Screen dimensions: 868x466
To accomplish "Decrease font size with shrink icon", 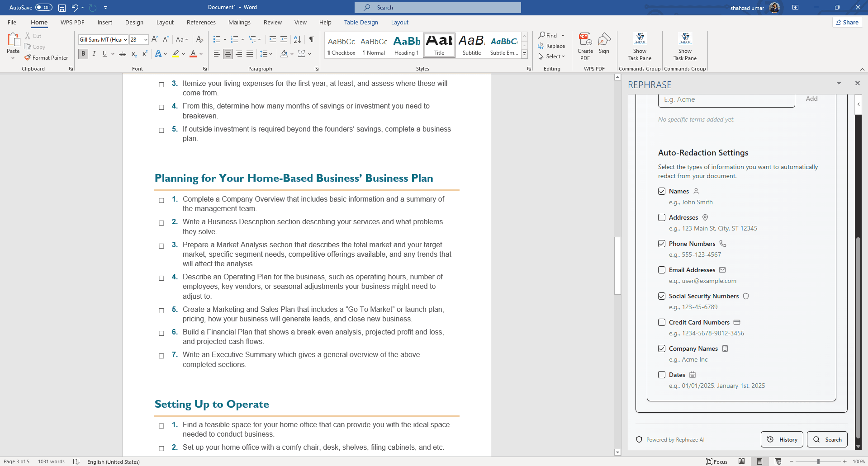I will click(x=166, y=39).
